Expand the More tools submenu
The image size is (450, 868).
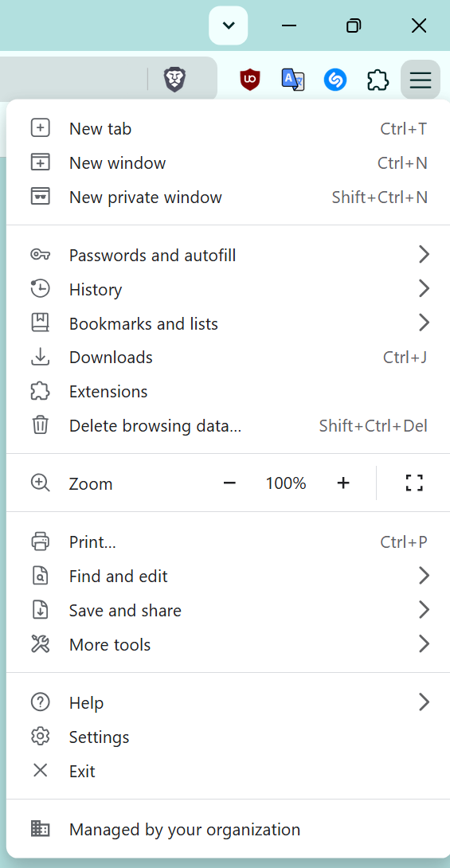point(228,645)
